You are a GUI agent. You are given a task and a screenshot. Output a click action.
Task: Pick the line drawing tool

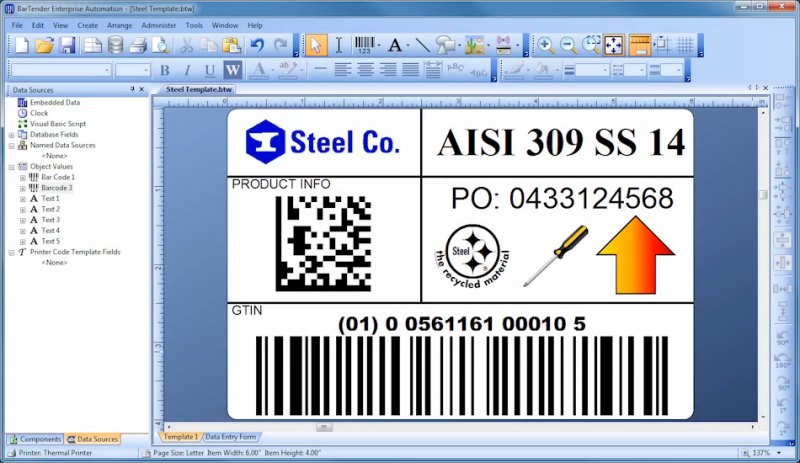pyautogui.click(x=422, y=45)
